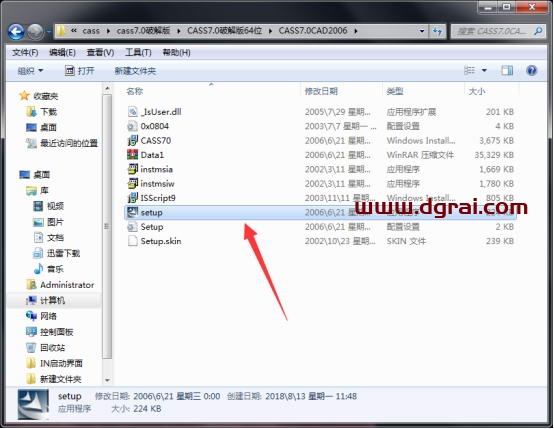Open the 查看(V) menu
554x429 pixels.
pos(100,53)
